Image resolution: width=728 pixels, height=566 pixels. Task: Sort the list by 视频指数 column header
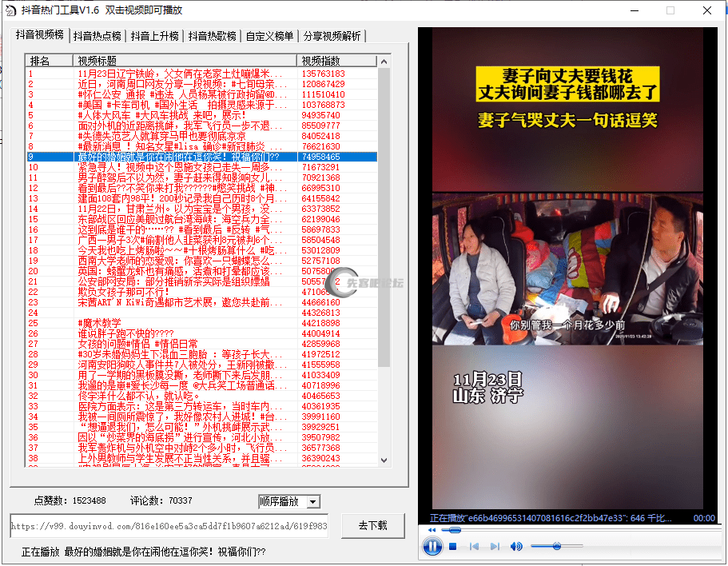click(x=336, y=61)
